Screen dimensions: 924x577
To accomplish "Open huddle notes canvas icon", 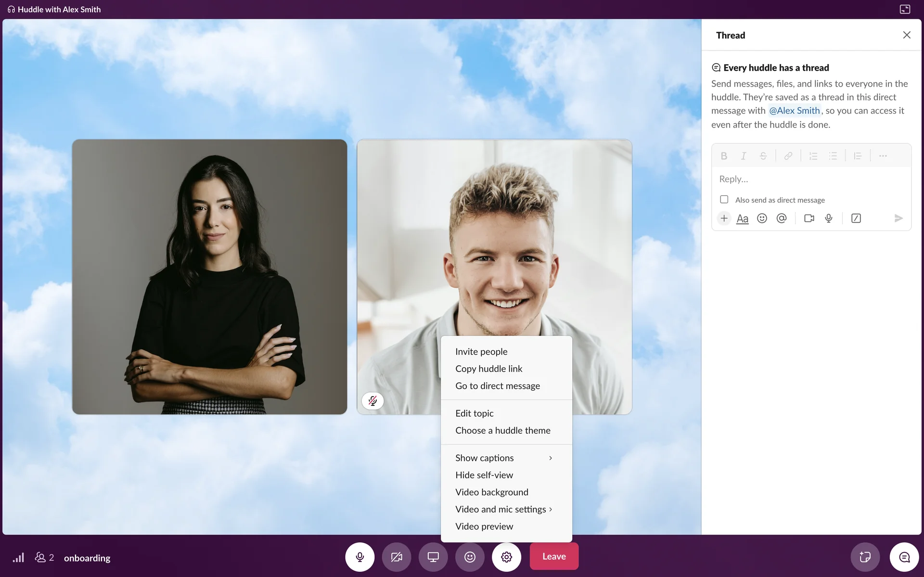I will [x=865, y=557].
